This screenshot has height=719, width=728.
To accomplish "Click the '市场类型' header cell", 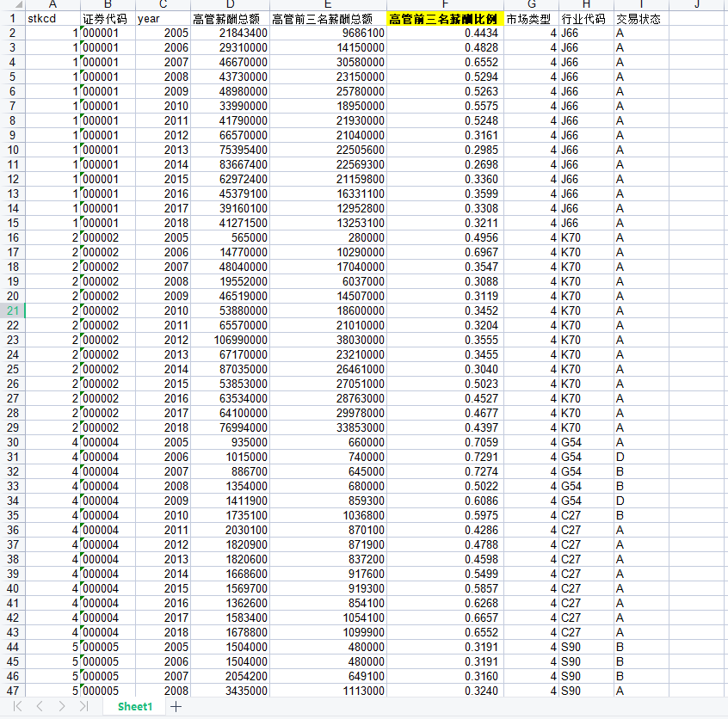I will pyautogui.click(x=531, y=19).
